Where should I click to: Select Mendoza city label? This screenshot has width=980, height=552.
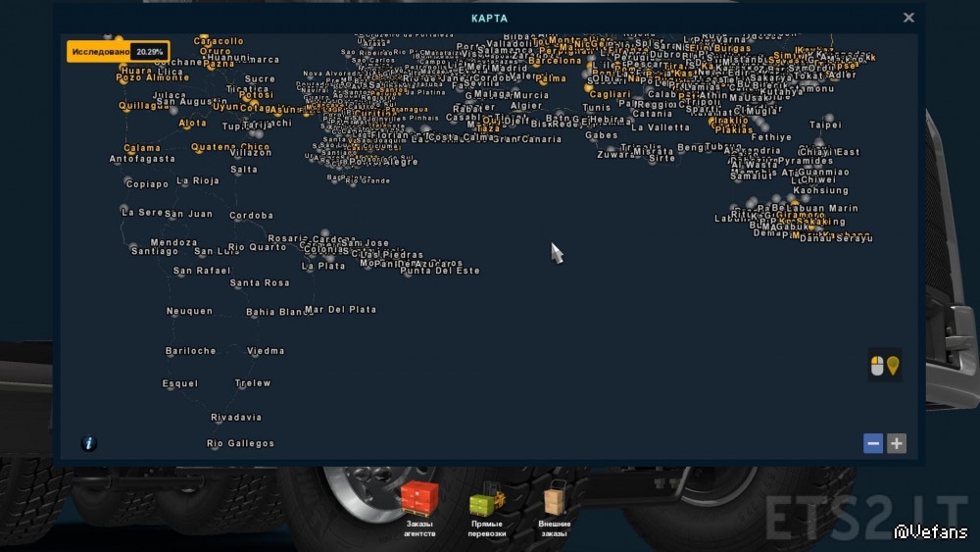tap(173, 242)
